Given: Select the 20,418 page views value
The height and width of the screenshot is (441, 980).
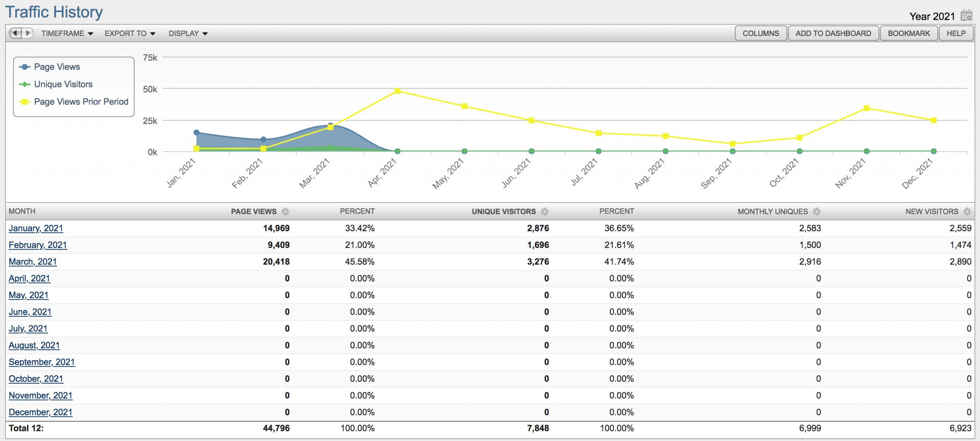Looking at the screenshot, I should coord(276,262).
